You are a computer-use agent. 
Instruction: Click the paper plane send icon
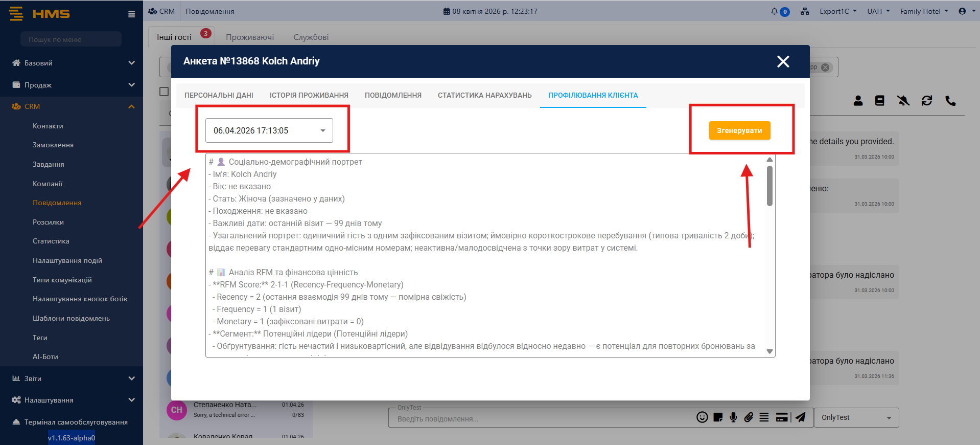pos(801,417)
